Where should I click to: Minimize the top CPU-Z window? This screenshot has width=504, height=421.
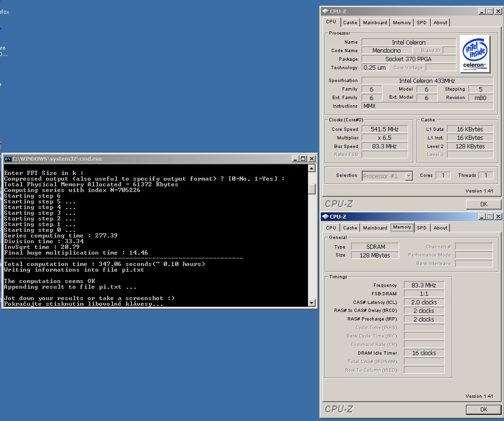482,11
